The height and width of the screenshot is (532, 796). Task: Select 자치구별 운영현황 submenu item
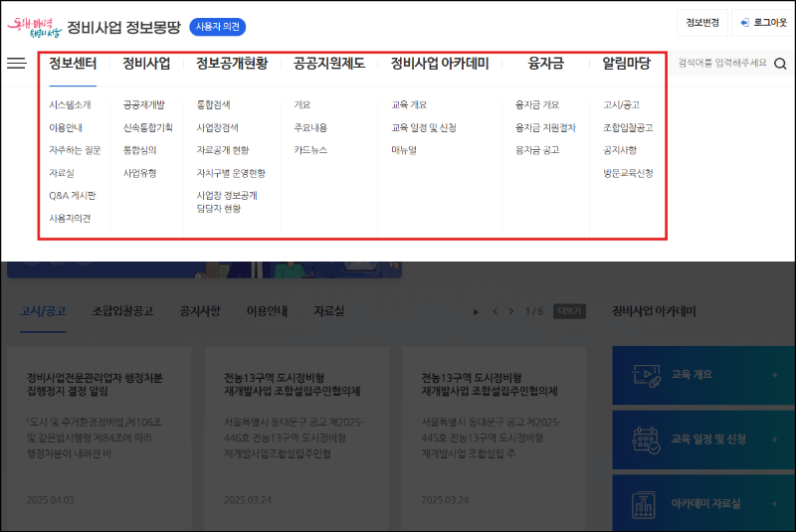(x=231, y=173)
